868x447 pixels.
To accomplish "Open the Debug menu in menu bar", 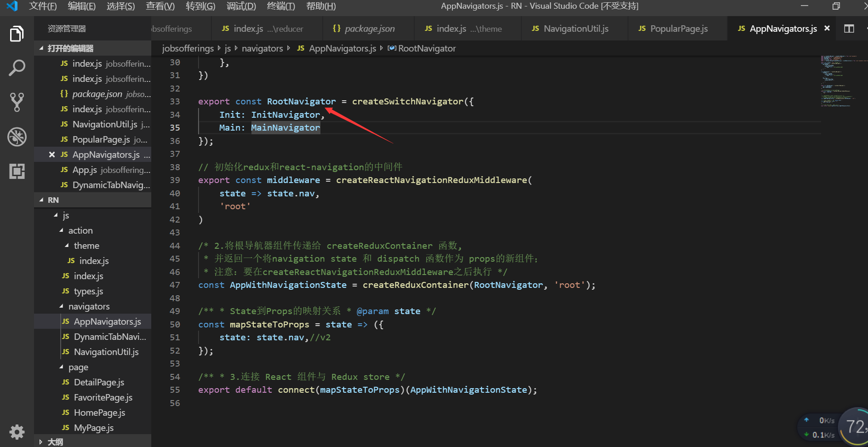I will pyautogui.click(x=241, y=6).
